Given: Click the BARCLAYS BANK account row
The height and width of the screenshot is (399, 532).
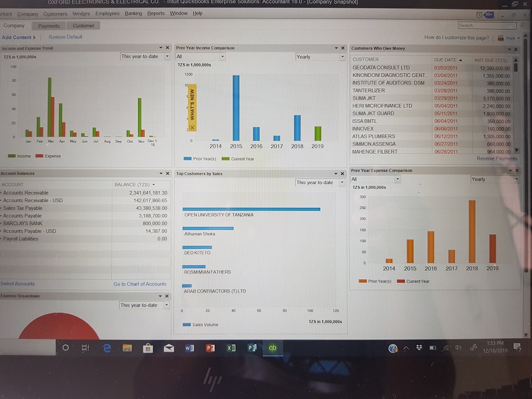Looking at the screenshot, I should (x=84, y=223).
